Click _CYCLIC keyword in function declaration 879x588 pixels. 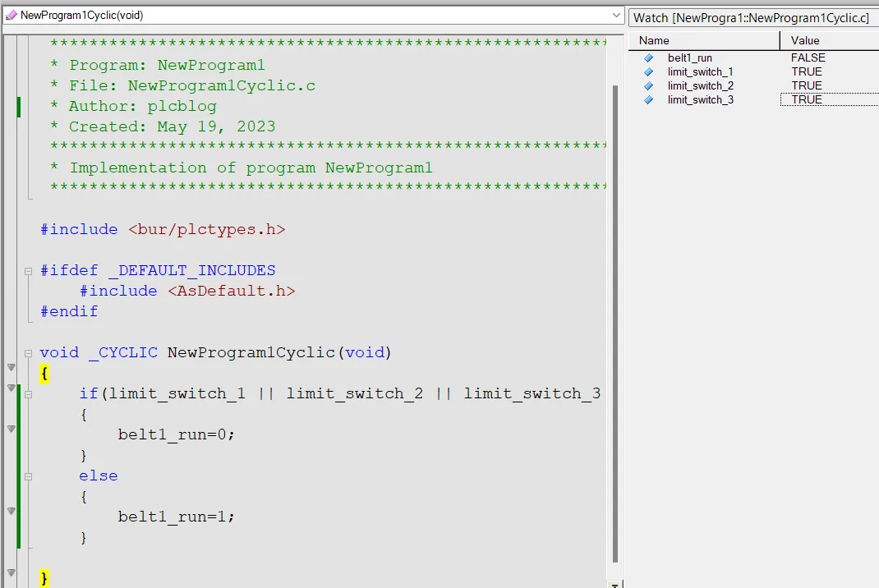pos(123,352)
